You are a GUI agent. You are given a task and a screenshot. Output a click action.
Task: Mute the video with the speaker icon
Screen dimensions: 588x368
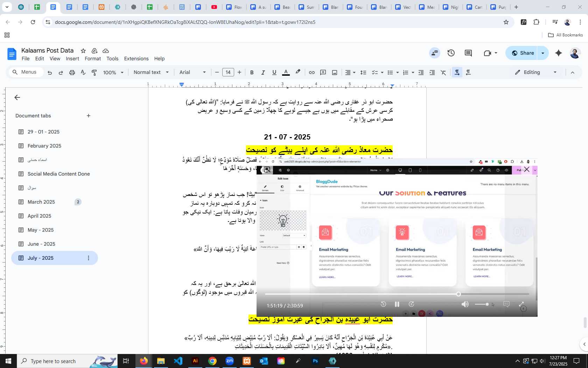465,304
